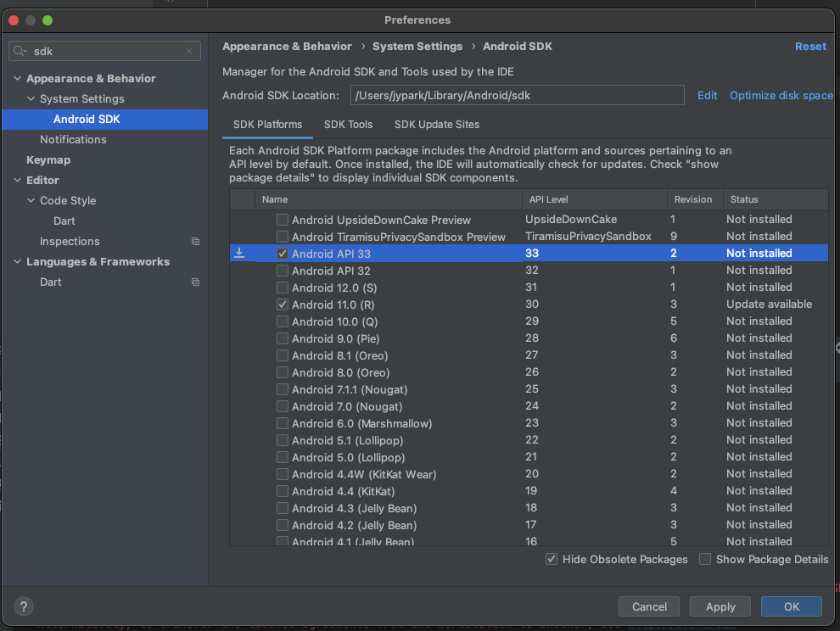This screenshot has height=631, width=840.
Task: Collapse the Appearance & Behavior tree node
Action: (x=18, y=78)
